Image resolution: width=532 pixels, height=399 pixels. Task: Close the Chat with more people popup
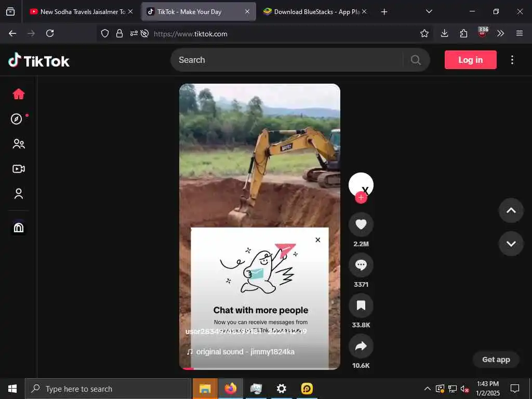pos(317,240)
